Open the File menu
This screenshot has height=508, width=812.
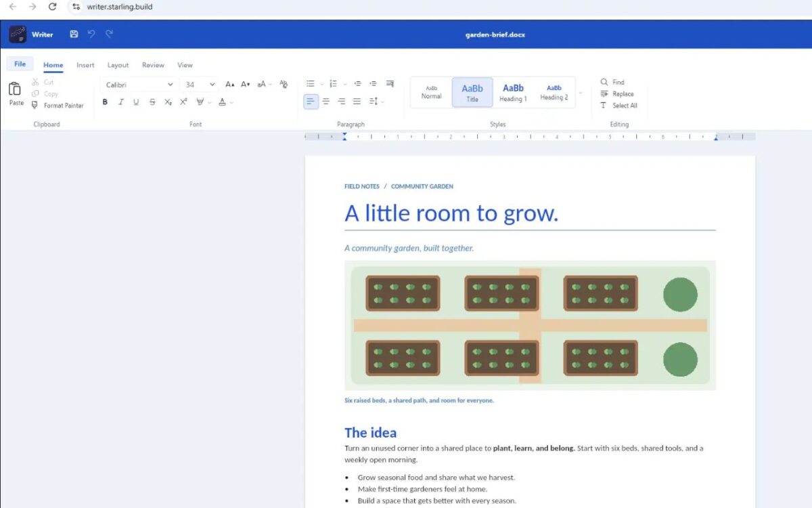[x=20, y=64]
